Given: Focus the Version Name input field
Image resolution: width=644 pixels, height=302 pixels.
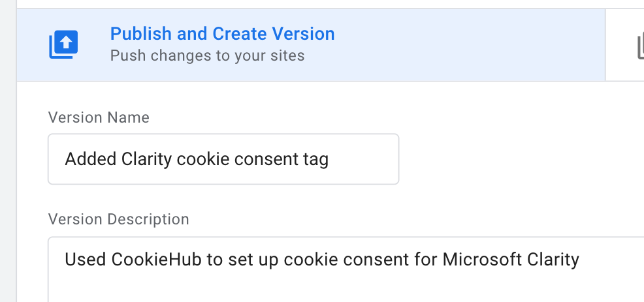Looking at the screenshot, I should coord(223,159).
